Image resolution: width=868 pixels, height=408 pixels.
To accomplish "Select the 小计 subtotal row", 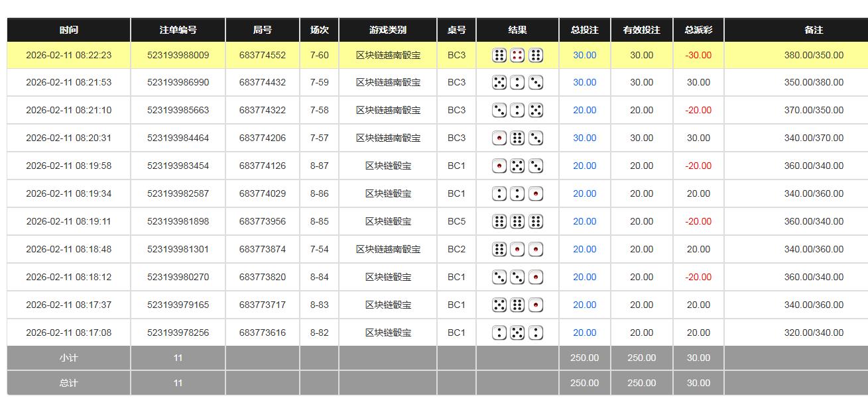I will pyautogui.click(x=69, y=358).
